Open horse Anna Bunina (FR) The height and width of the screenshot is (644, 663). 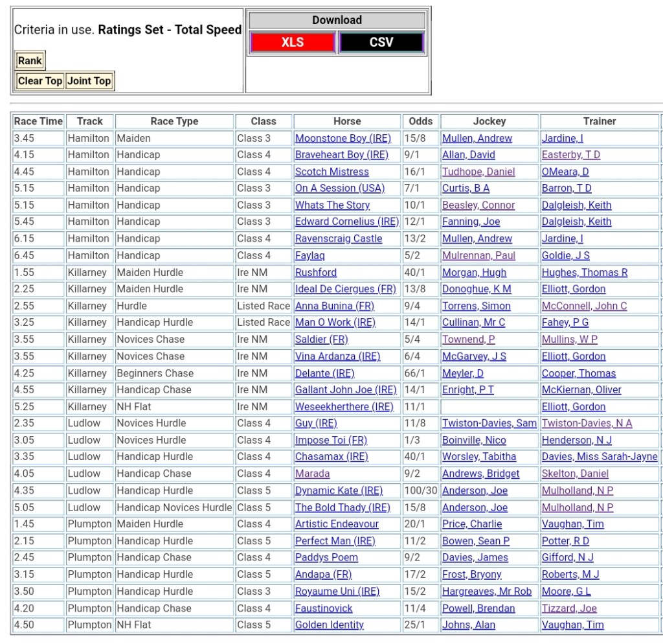coord(335,306)
